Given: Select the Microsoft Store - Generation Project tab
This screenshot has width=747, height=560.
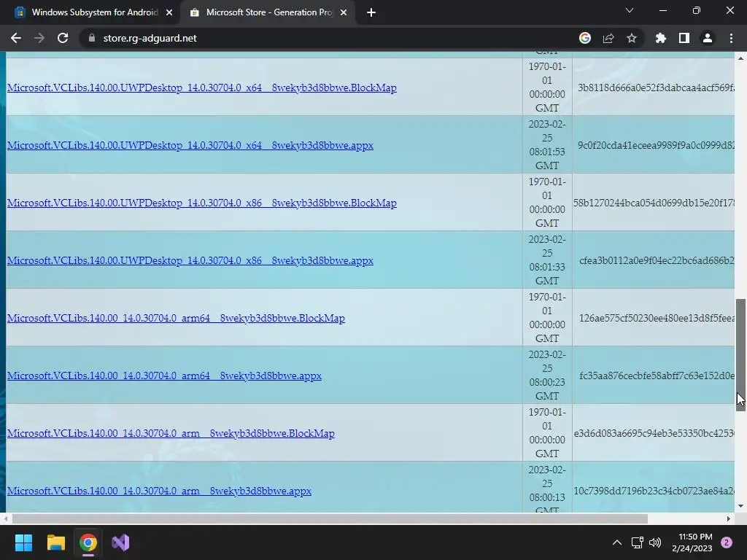Looking at the screenshot, I should 268,12.
